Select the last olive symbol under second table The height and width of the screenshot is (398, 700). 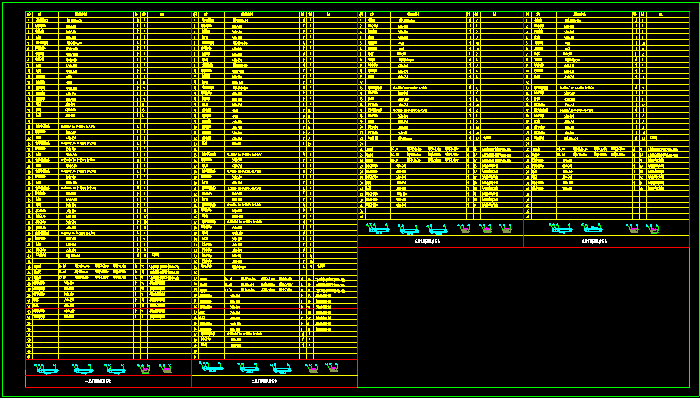pyautogui.click(x=332, y=367)
